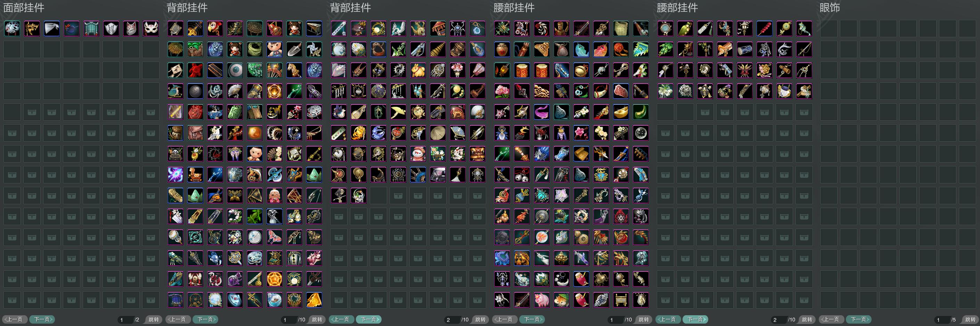Click 跳转 button in eyewear panel

[970, 319]
